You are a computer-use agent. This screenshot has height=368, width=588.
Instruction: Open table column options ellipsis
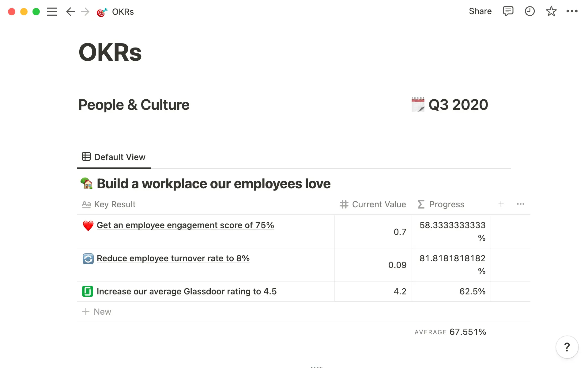click(520, 204)
